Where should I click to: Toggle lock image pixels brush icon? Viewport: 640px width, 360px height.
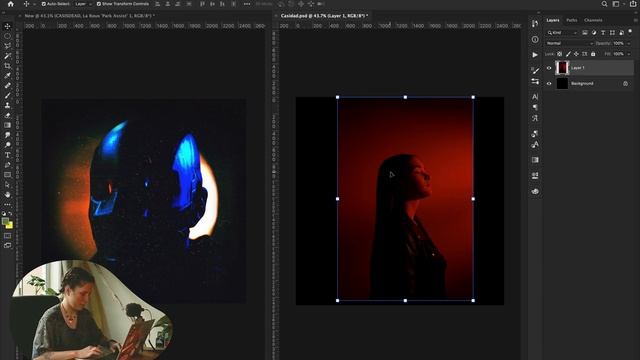click(568, 54)
